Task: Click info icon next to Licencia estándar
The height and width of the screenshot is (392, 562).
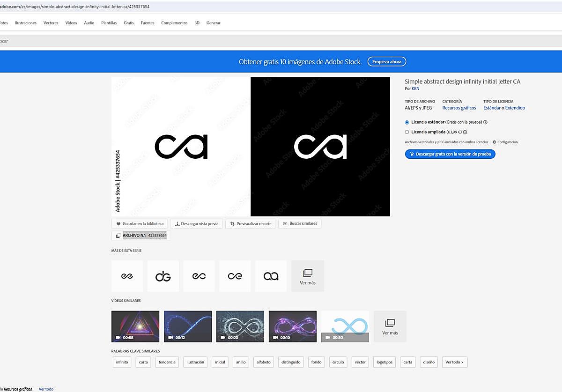Action: pos(485,122)
